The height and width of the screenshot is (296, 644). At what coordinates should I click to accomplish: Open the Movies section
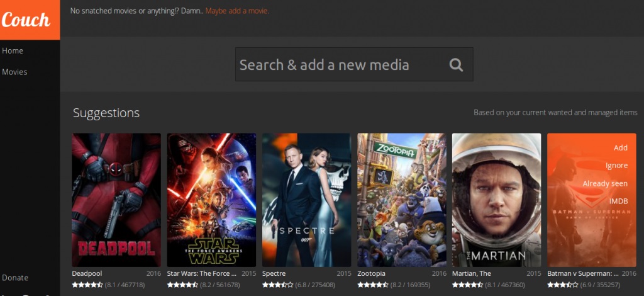[15, 72]
